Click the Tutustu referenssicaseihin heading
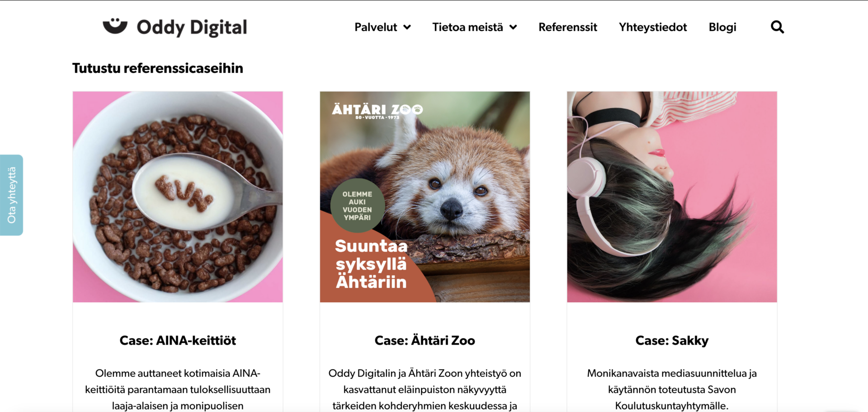Image resolution: width=868 pixels, height=412 pixels. point(158,68)
